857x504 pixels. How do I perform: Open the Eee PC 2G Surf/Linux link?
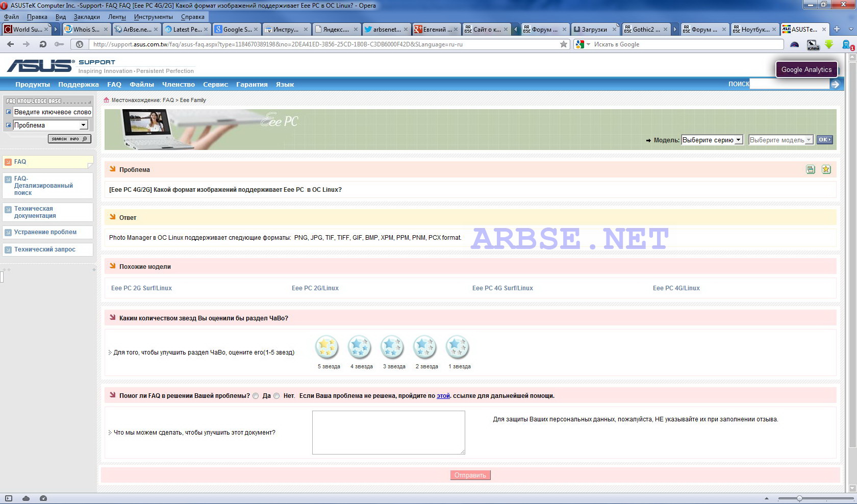tap(141, 288)
